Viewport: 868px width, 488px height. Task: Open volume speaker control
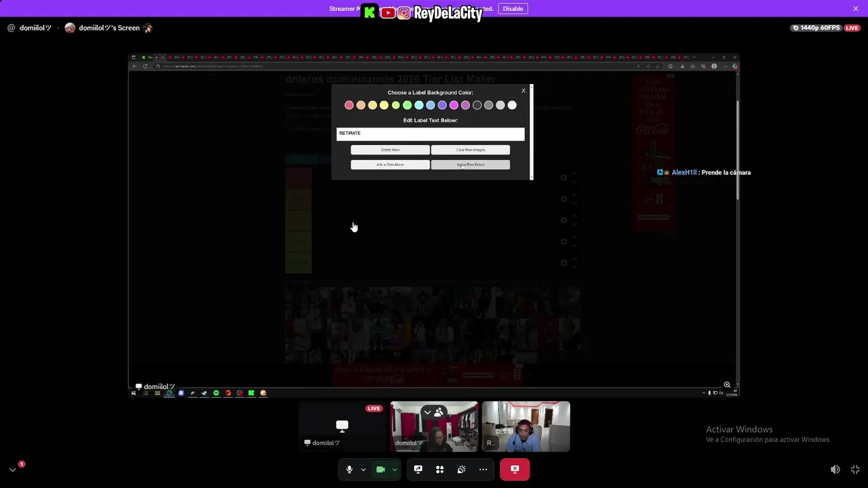pyautogui.click(x=835, y=469)
